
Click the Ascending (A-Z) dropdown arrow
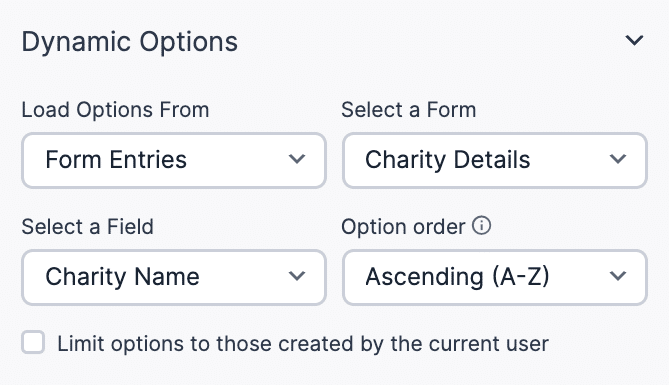[x=618, y=276]
